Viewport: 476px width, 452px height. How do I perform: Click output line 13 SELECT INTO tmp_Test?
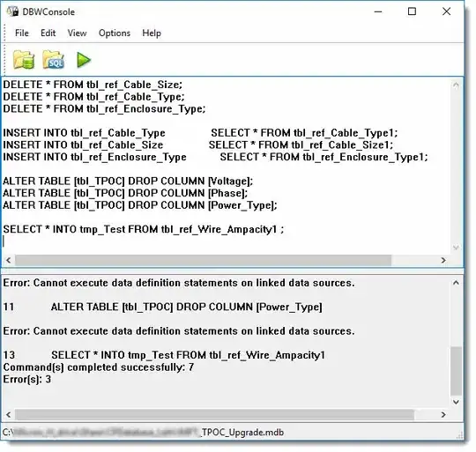(164, 355)
